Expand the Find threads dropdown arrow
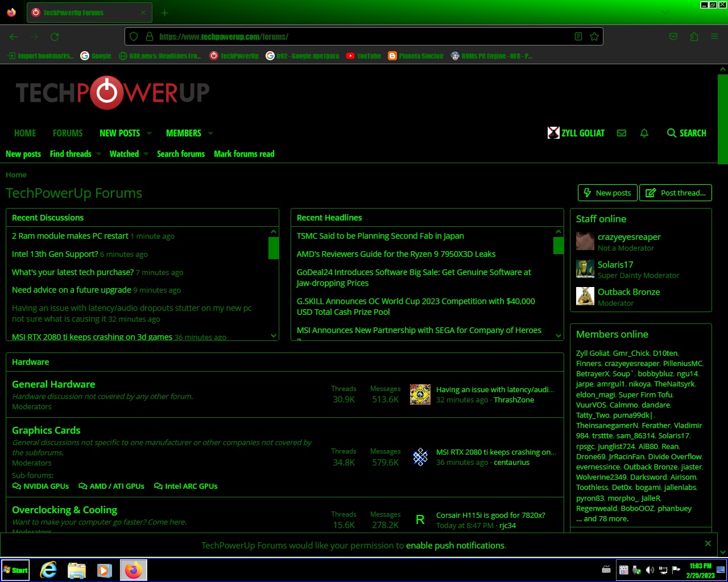Screen dimensions: 728x582 [98, 154]
